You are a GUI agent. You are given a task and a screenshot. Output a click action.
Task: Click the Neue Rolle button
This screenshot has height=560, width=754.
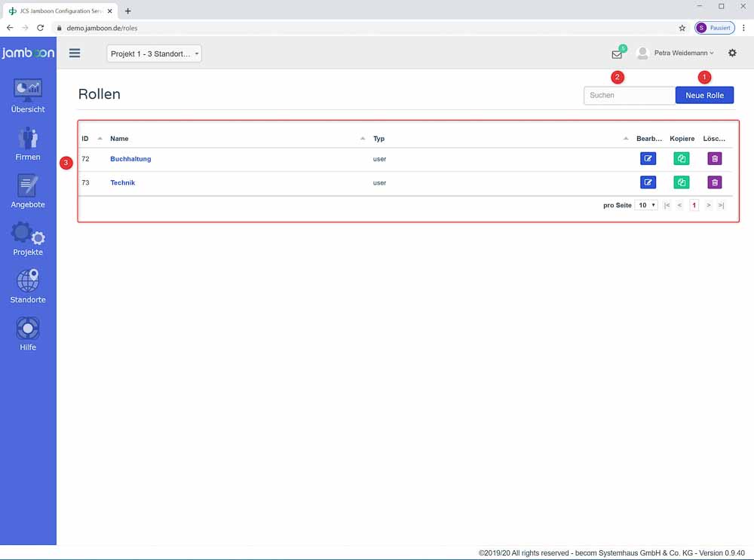704,95
